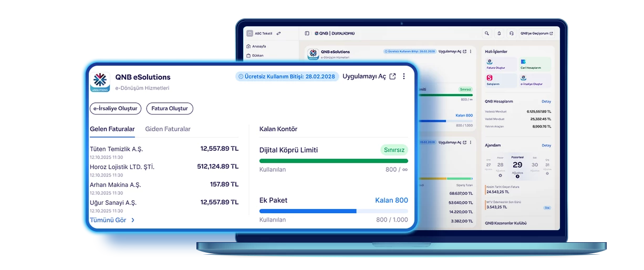Click the Cari Hesaplarım quick action tile
Image resolution: width=644 pixels, height=270 pixels.
[x=535, y=64]
